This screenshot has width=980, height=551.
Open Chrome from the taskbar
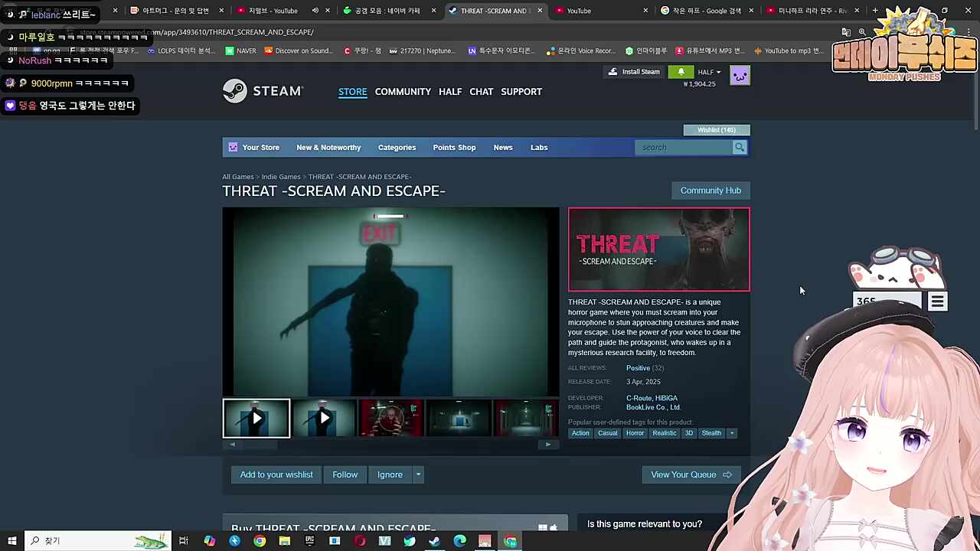point(260,541)
